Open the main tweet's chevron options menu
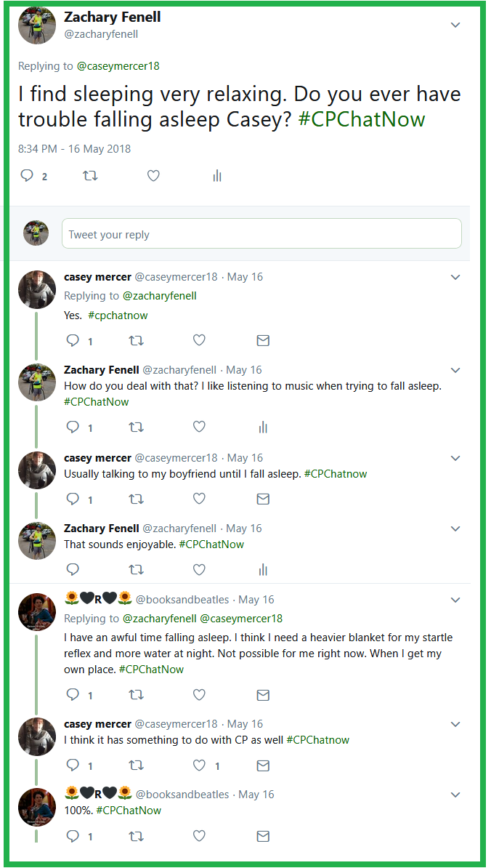This screenshot has width=491, height=868. click(455, 25)
